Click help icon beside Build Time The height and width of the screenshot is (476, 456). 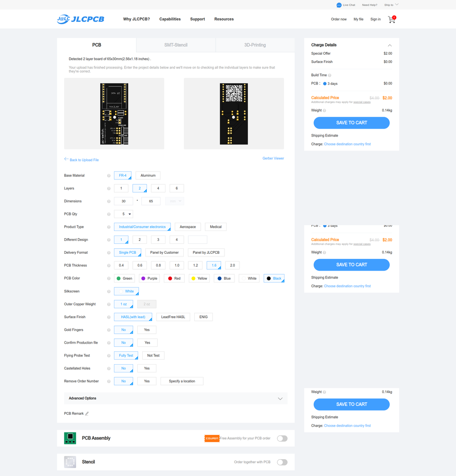[330, 75]
